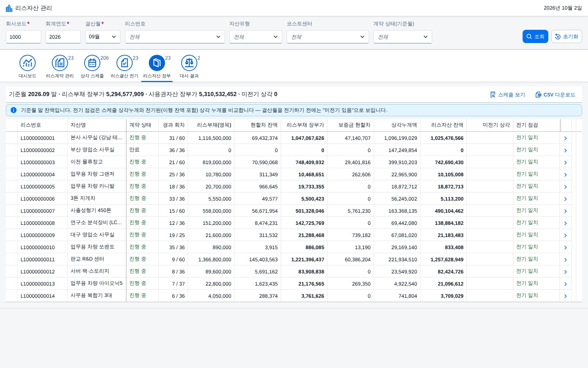Open row details arrow for L10000000011
This screenshot has height=368, width=588.
click(566, 259)
